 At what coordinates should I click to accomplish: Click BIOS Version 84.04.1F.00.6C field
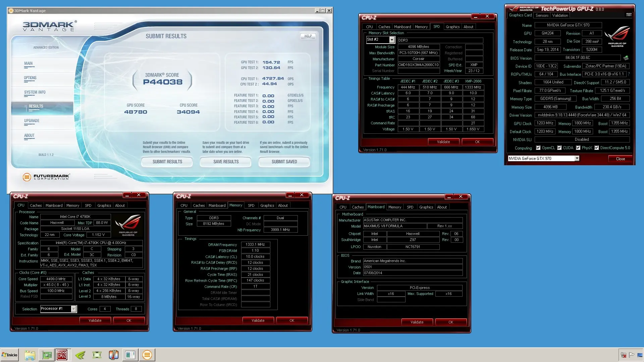coord(578,58)
